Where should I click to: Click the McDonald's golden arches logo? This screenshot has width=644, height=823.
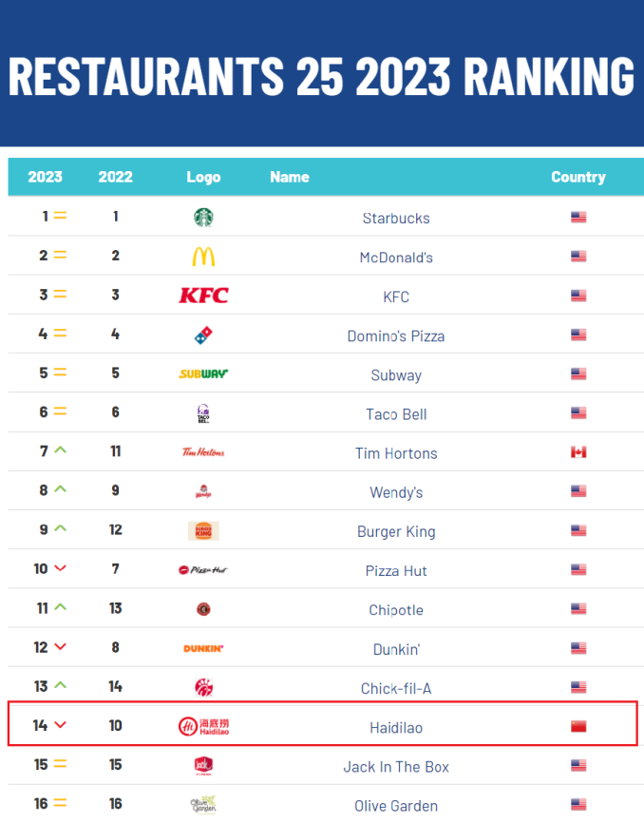(x=203, y=257)
